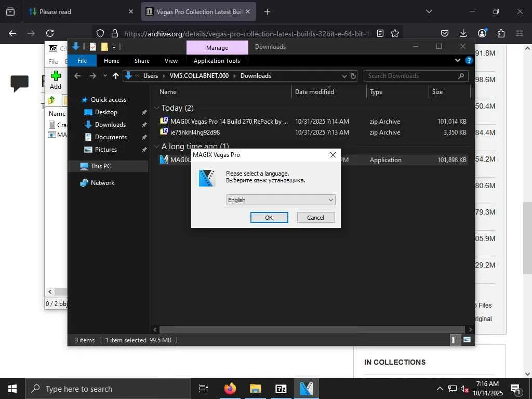Open Firefox downloads panel
The width and height of the screenshot is (532, 399).
pyautogui.click(x=463, y=33)
